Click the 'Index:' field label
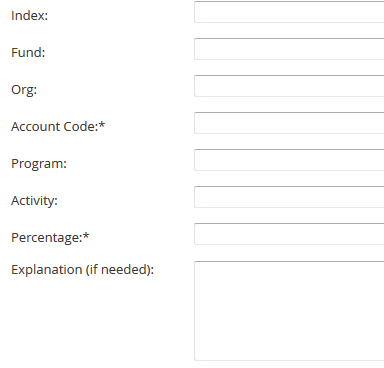Viewport: 384px width, 368px height. (30, 15)
